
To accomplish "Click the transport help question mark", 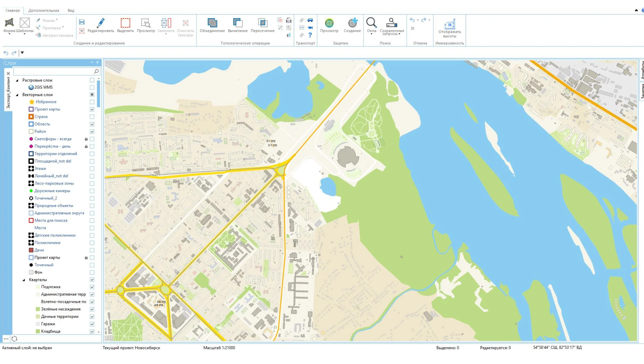I will [310, 35].
